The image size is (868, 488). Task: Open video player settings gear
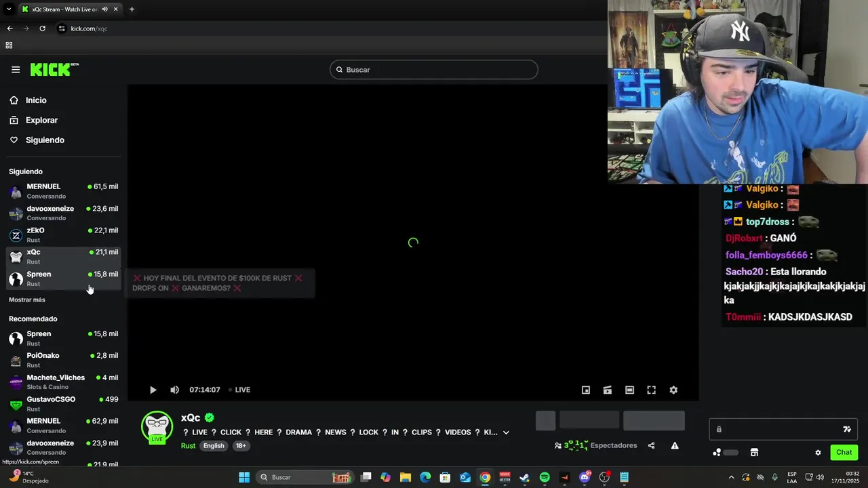click(673, 390)
